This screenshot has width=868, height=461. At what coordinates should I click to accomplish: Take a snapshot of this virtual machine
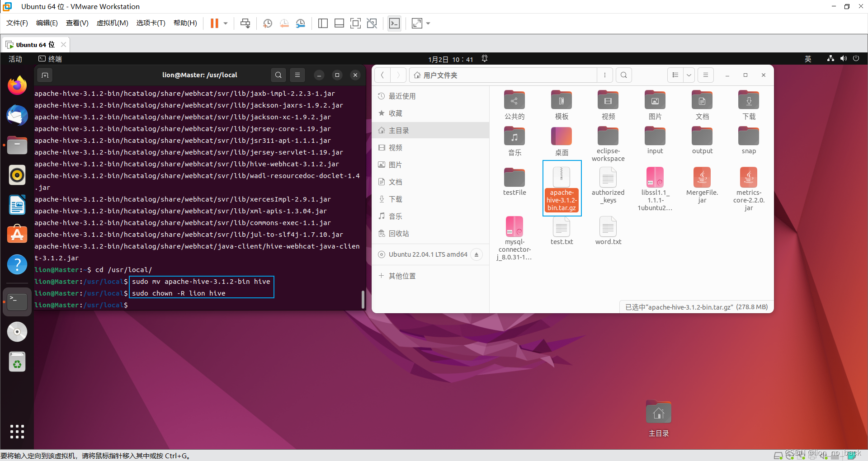(268, 23)
